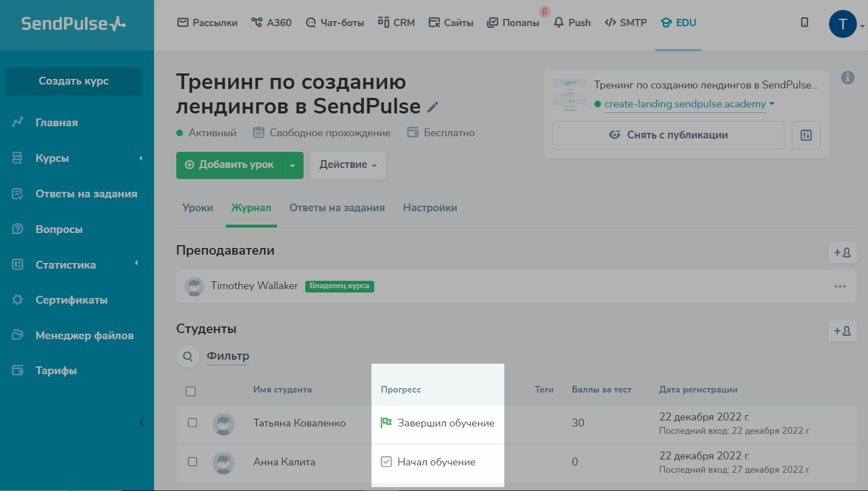Toggle the select-all students checkbox
The width and height of the screenshot is (868, 491).
[191, 391]
